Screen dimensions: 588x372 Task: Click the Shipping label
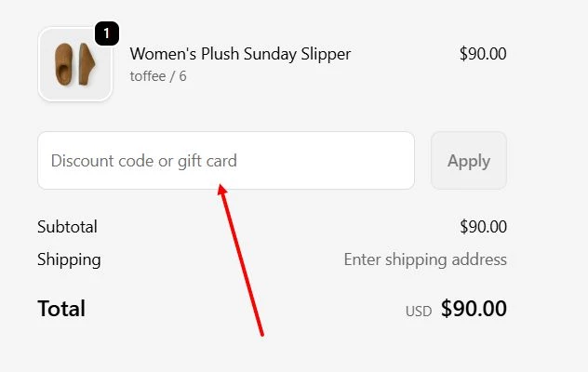[x=69, y=259]
